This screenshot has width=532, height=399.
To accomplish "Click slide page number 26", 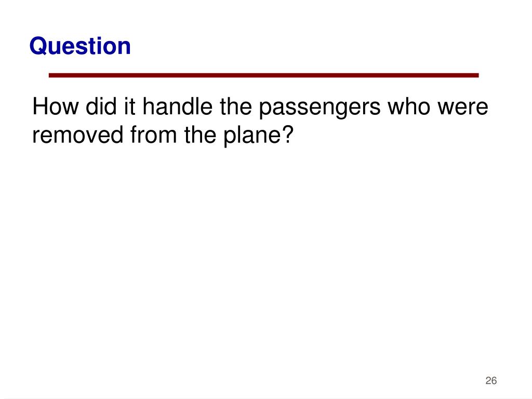I will 491,381.
